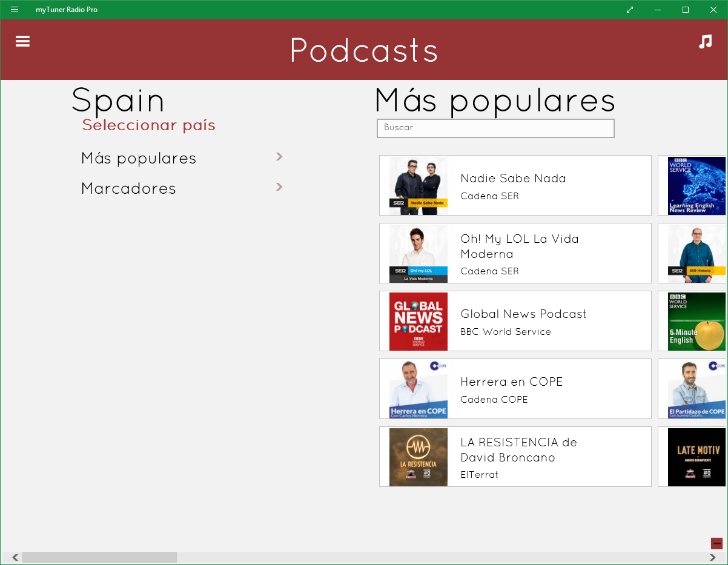The image size is (728, 565).
Task: Open the SER Historia podcast thumbnail
Action: [697, 253]
